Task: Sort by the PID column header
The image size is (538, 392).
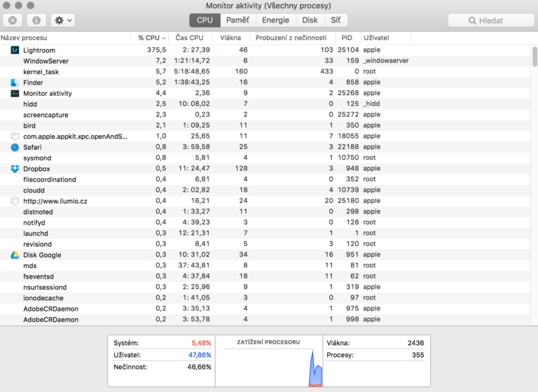Action: tap(347, 38)
